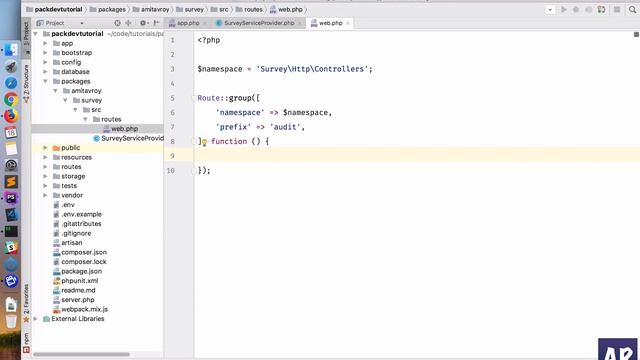The image size is (640, 360).
Task: Expand the bootstrap folder
Action: click(45, 53)
